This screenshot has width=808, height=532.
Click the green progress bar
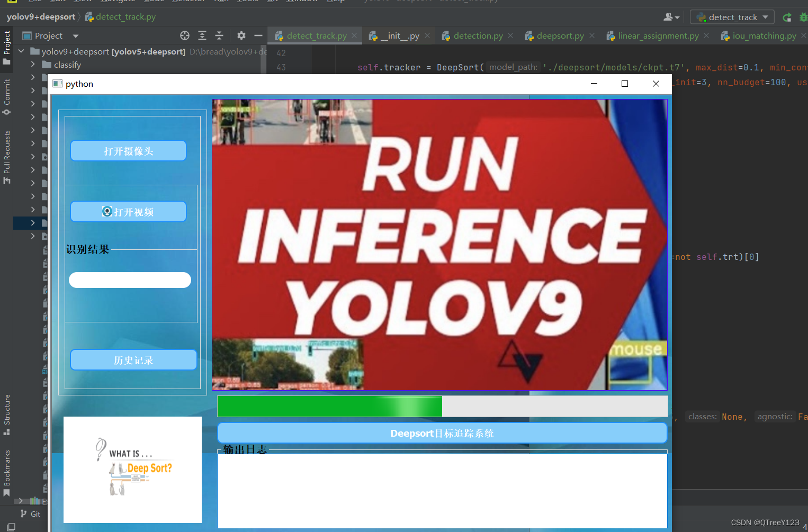point(328,406)
